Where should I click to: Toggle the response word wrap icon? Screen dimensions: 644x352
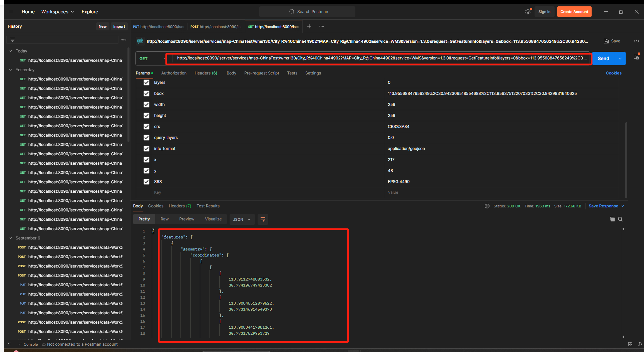point(263,219)
